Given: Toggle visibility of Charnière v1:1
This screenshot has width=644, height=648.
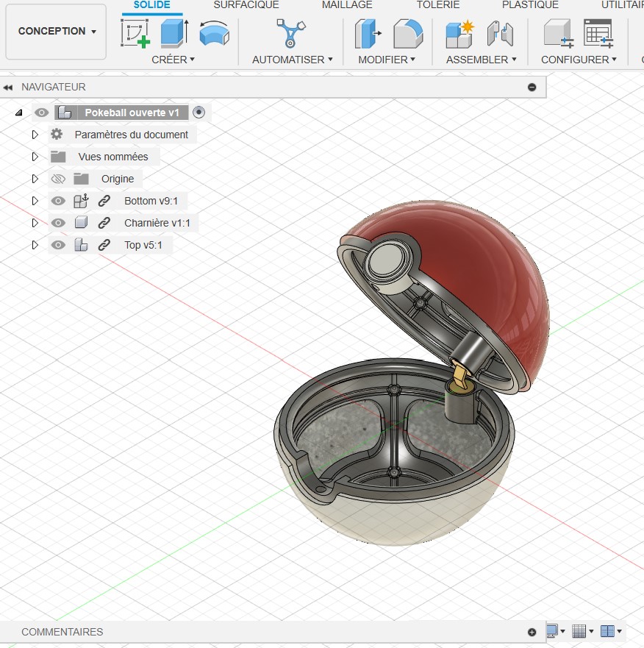Looking at the screenshot, I should click(x=58, y=223).
